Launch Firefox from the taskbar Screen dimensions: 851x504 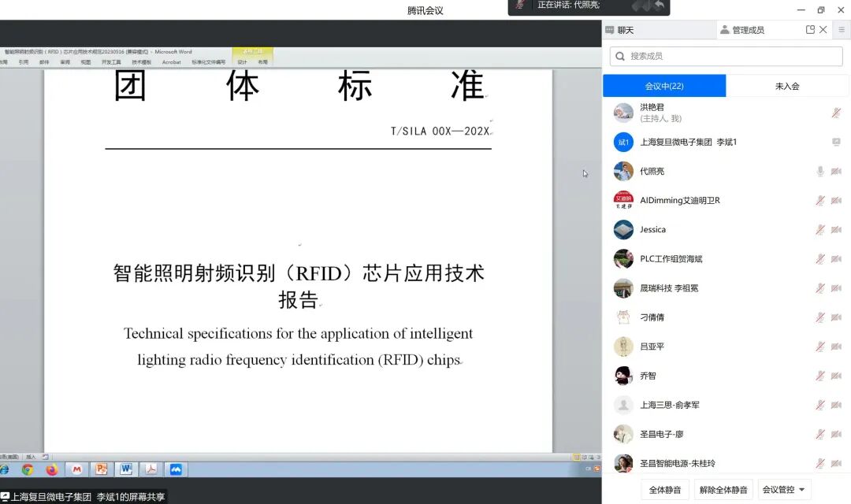(x=51, y=469)
